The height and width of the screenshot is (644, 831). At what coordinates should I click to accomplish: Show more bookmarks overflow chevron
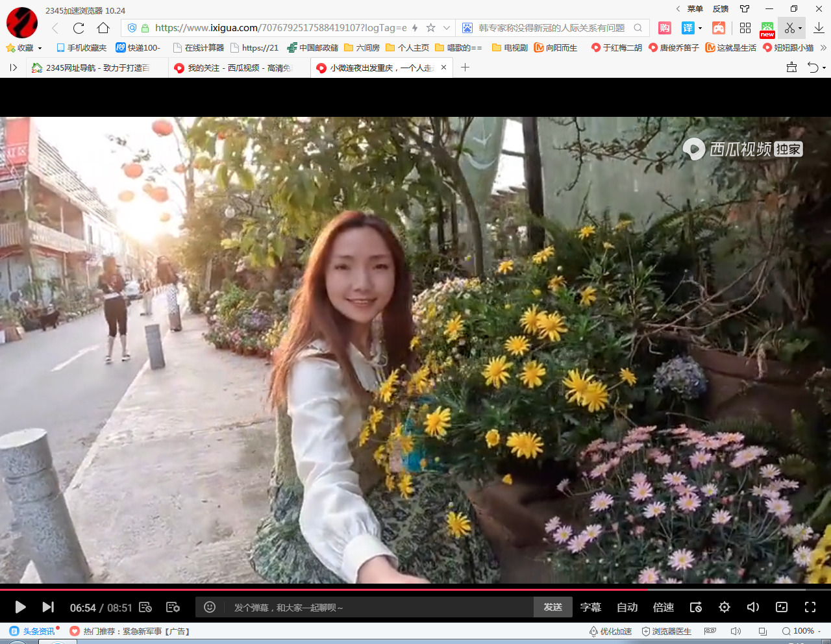(x=823, y=48)
